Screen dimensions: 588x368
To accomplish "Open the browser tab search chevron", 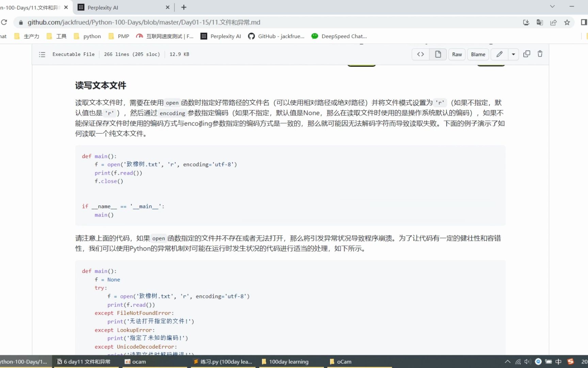I will tap(552, 6).
